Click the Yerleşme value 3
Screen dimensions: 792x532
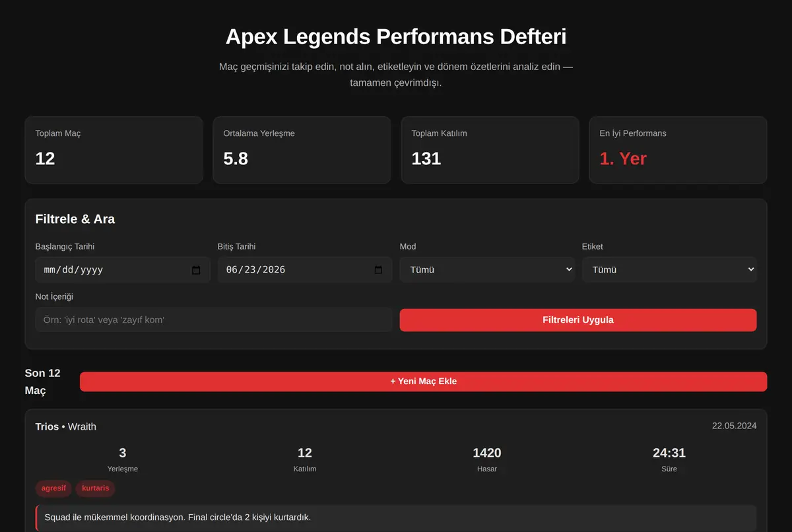coord(123,453)
